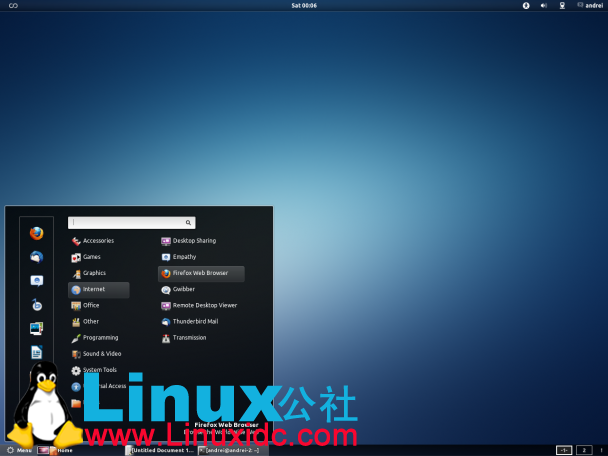Launch Banshee media player from favorites sidebar
The image size is (608, 456).
coord(36,305)
